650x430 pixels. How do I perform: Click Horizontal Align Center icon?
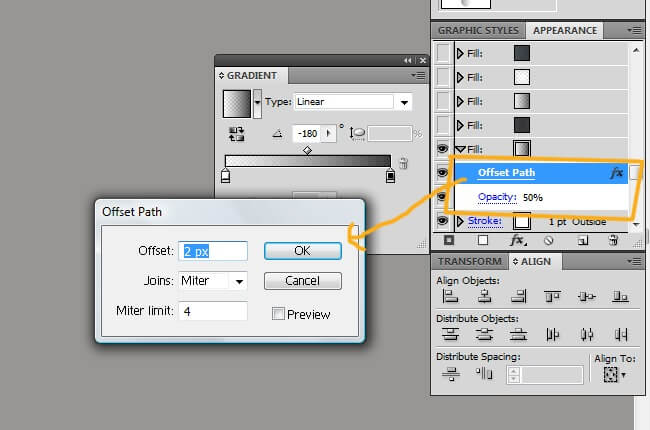pyautogui.click(x=484, y=296)
